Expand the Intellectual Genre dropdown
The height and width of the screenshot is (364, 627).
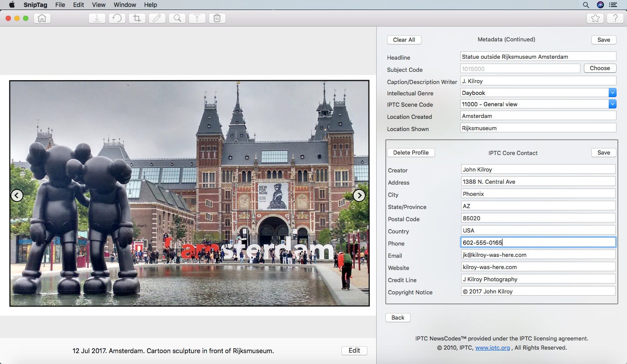tap(612, 93)
